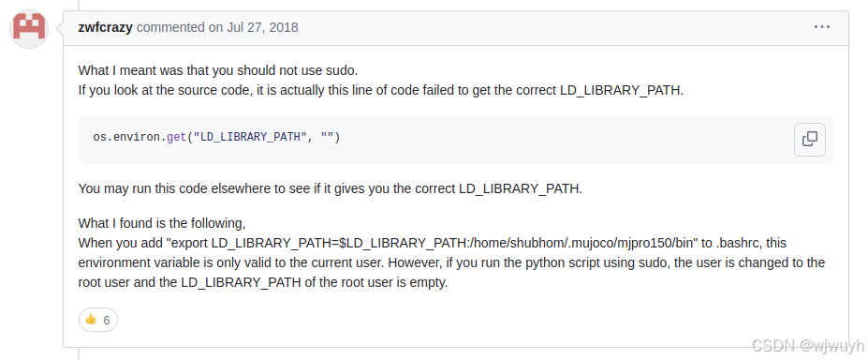Open zwfcrazy's pixel avatar profile image

[x=29, y=29]
